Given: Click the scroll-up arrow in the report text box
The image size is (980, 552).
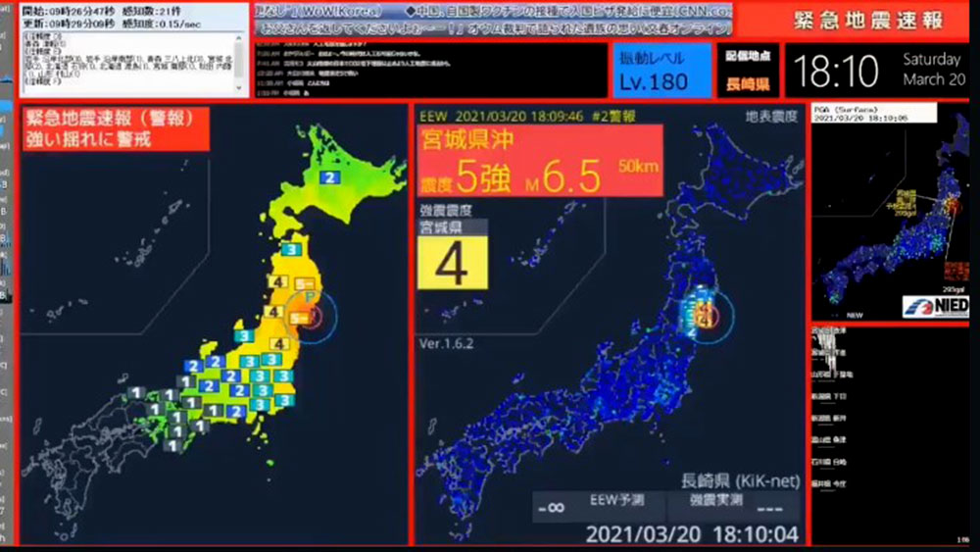Looking at the screenshot, I should coord(240,38).
